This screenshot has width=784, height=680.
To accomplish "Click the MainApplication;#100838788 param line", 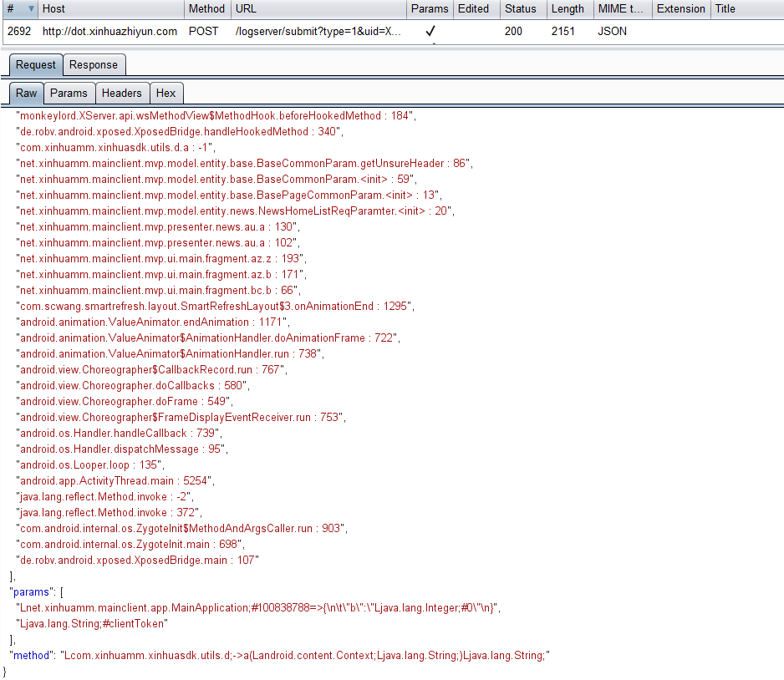I will pos(258,608).
